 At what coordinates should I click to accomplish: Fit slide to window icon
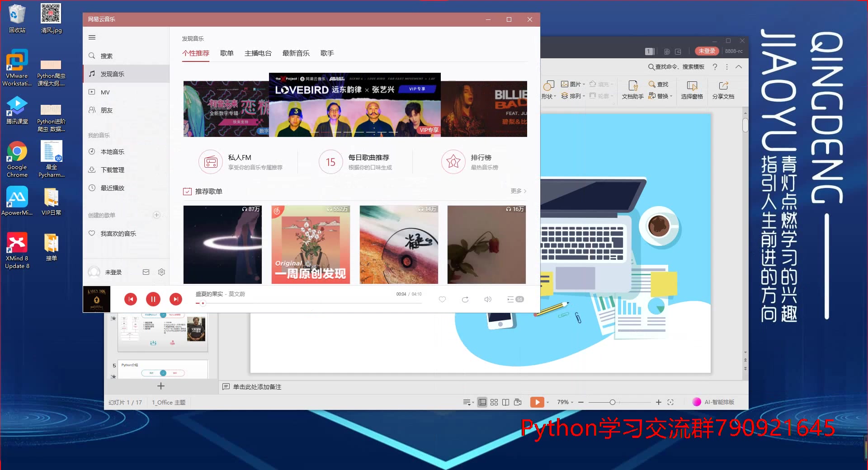pyautogui.click(x=670, y=402)
